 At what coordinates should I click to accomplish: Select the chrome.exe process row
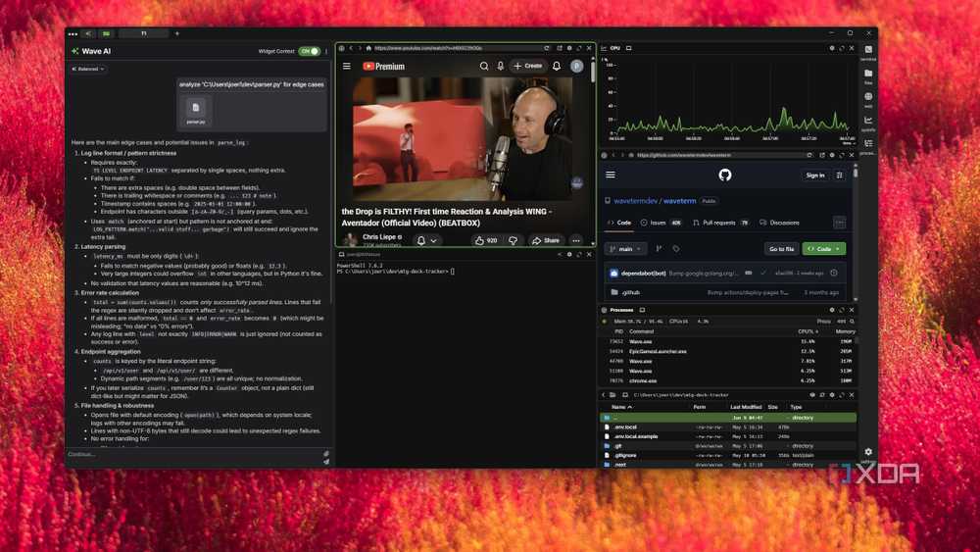tap(728, 380)
